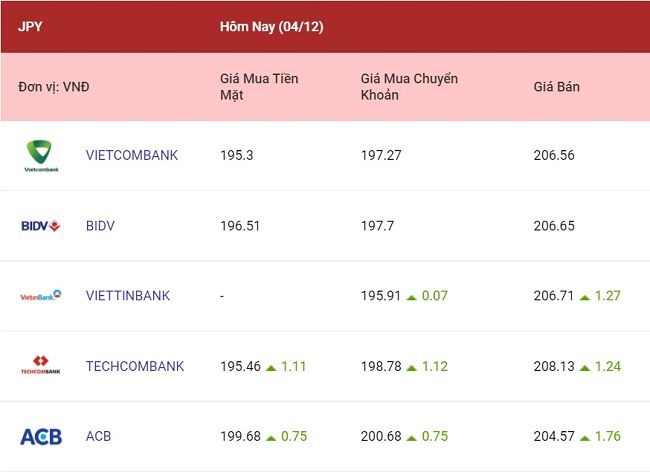Image resolution: width=650 pixels, height=472 pixels.
Task: Select BIDV cash buying price 196.51
Action: point(240,226)
